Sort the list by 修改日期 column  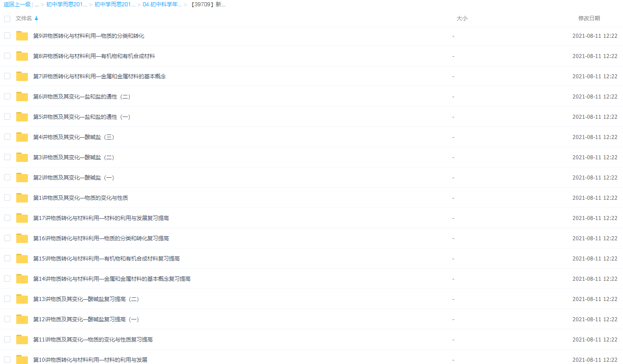589,18
